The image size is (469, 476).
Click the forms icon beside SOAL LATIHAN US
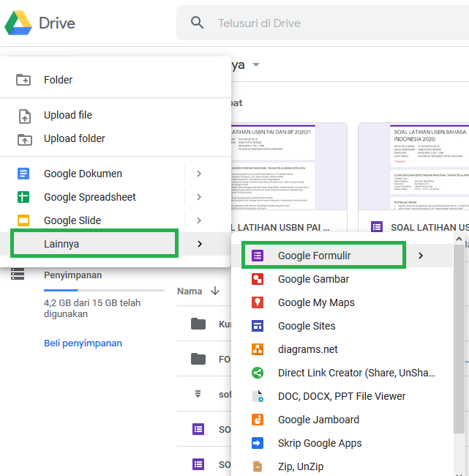tap(377, 227)
